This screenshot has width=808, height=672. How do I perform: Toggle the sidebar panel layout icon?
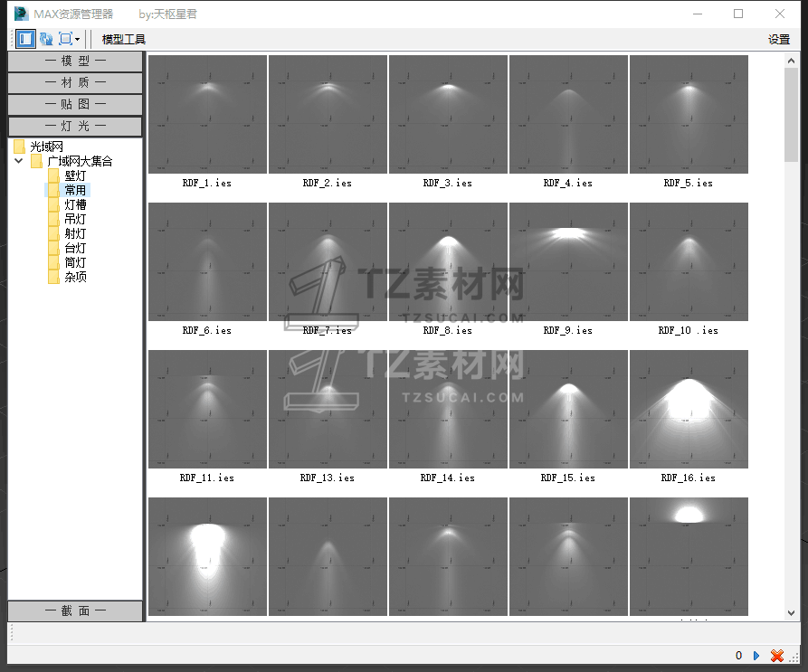pos(25,39)
